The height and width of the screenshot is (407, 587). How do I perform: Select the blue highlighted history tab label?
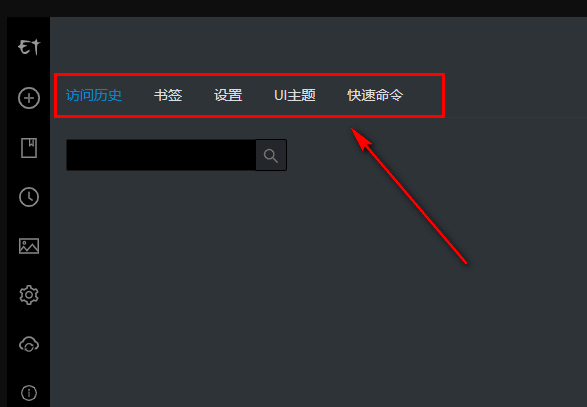94,95
